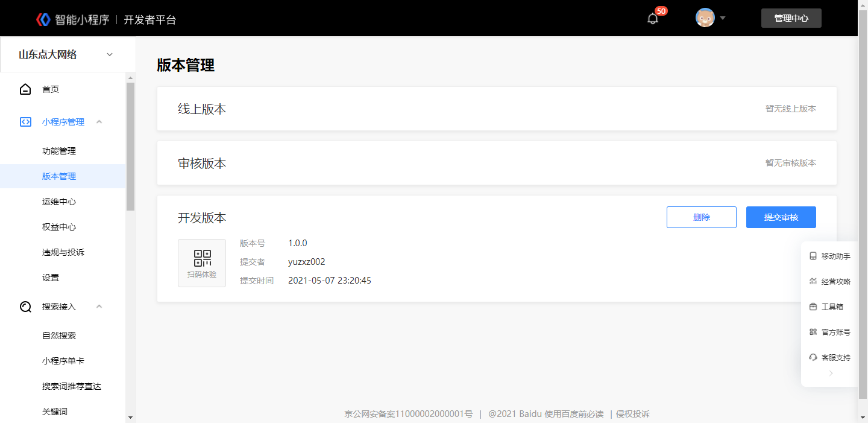Select the home icon beside 首页

(x=25, y=89)
